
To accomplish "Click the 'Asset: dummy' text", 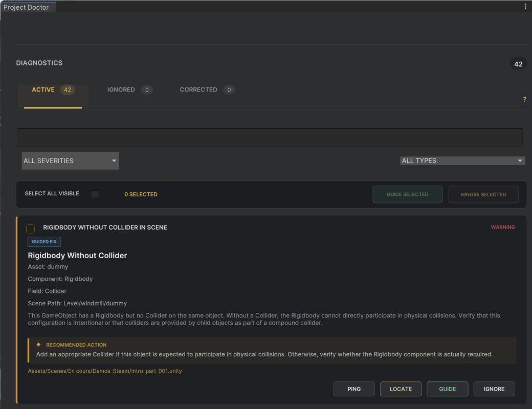I will coord(48,267).
